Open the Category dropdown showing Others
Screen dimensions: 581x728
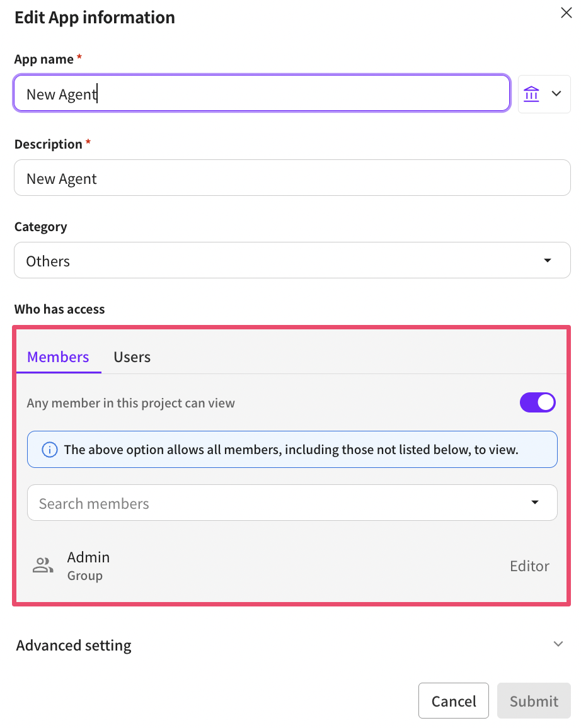tap(277, 261)
